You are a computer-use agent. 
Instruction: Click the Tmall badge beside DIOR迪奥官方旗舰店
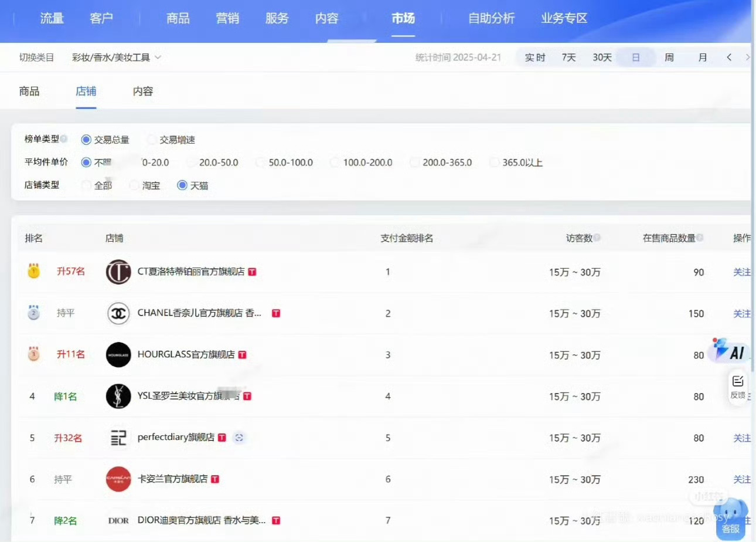pyautogui.click(x=276, y=520)
